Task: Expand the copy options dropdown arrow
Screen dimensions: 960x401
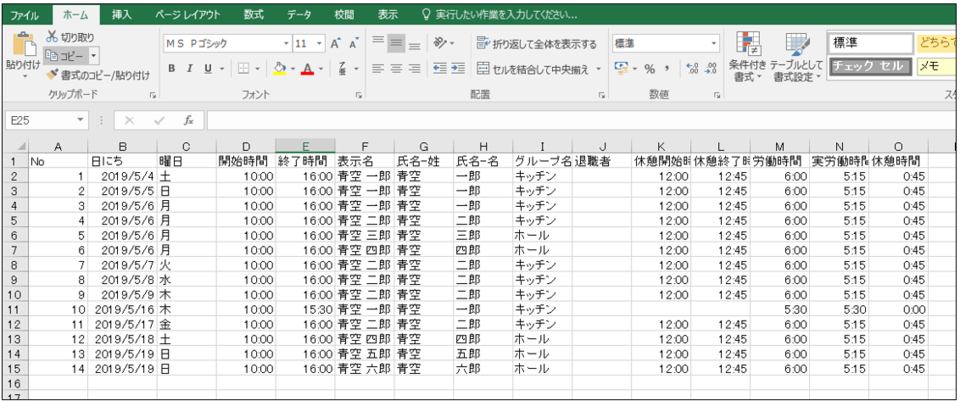Action: click(x=93, y=56)
